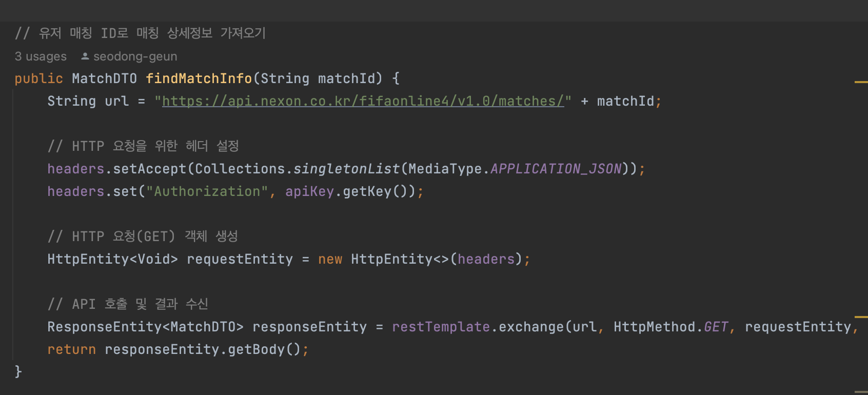Click the '// HTTP 요청(GET) 객체 생성' comment
The width and height of the screenshot is (868, 395).
pos(143,236)
